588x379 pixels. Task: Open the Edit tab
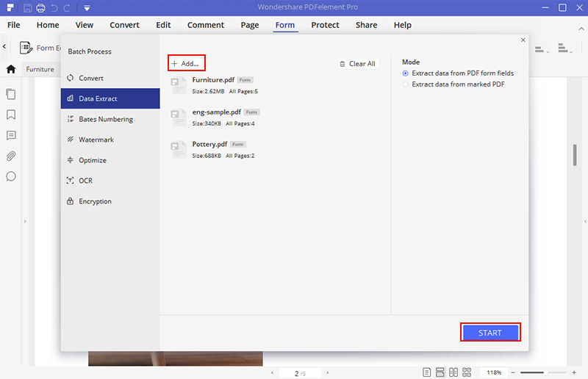click(163, 25)
